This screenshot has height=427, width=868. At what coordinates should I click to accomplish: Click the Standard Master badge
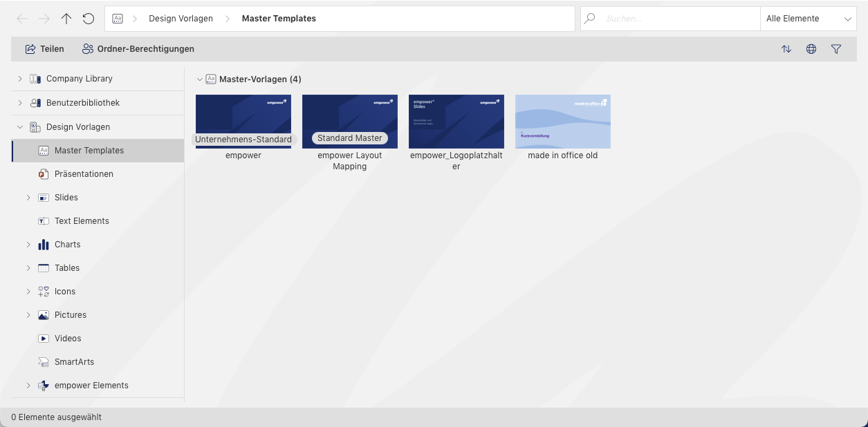pos(350,138)
